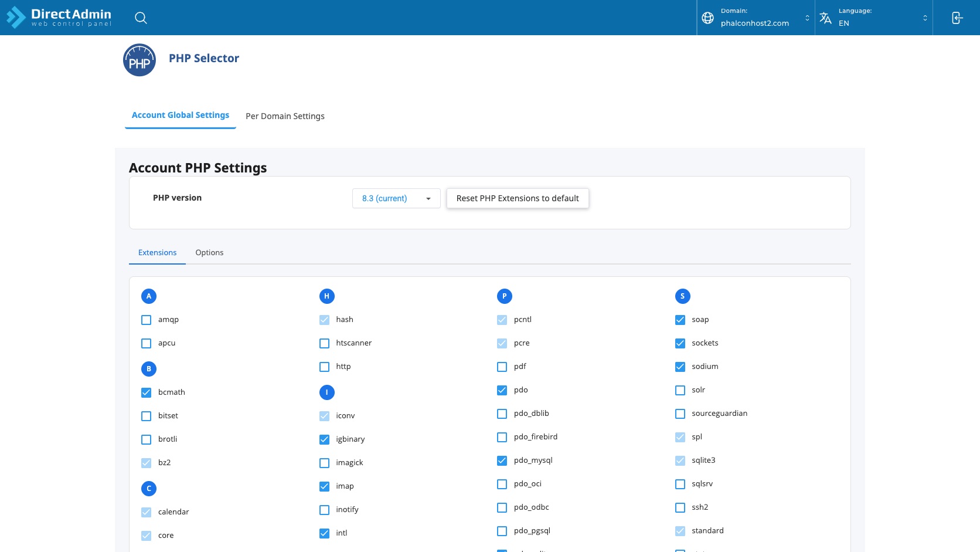Select the Extensions tab

pyautogui.click(x=157, y=253)
